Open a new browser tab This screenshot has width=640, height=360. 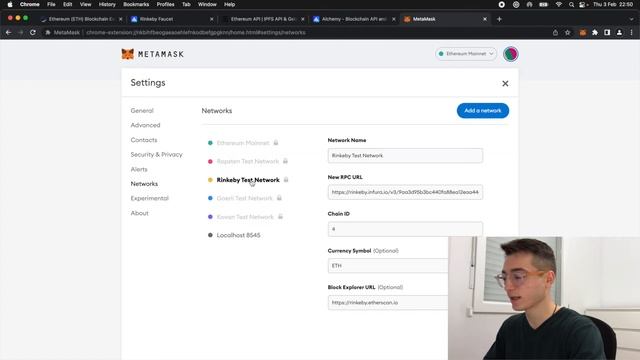pos(499,19)
